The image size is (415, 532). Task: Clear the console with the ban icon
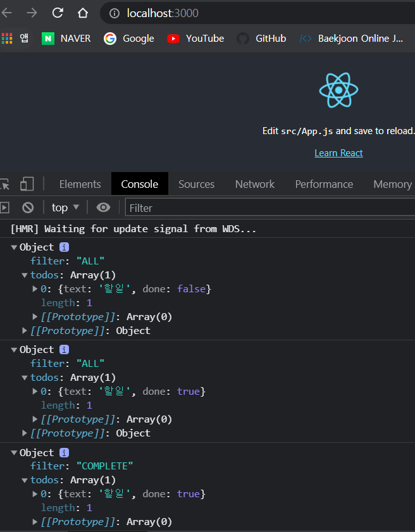(28, 207)
